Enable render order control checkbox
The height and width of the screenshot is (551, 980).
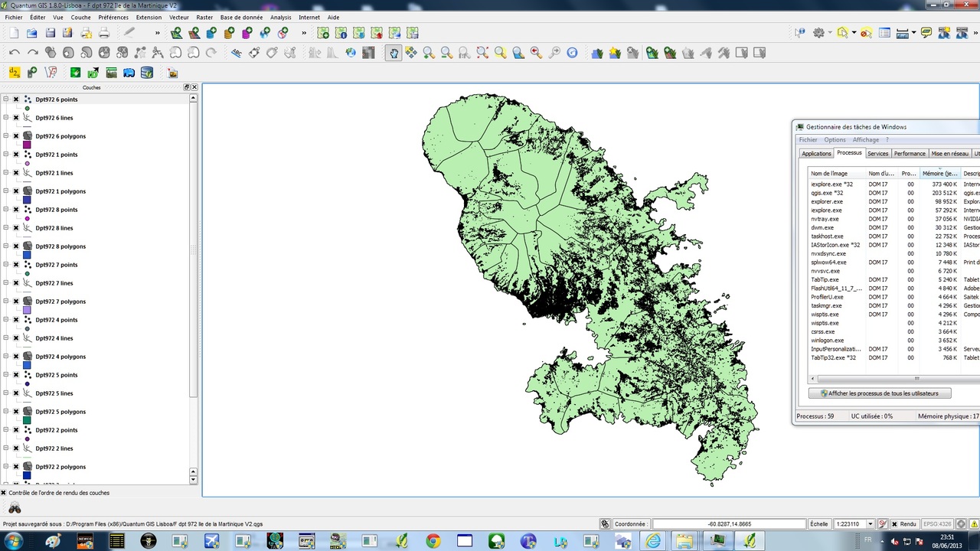(4, 493)
